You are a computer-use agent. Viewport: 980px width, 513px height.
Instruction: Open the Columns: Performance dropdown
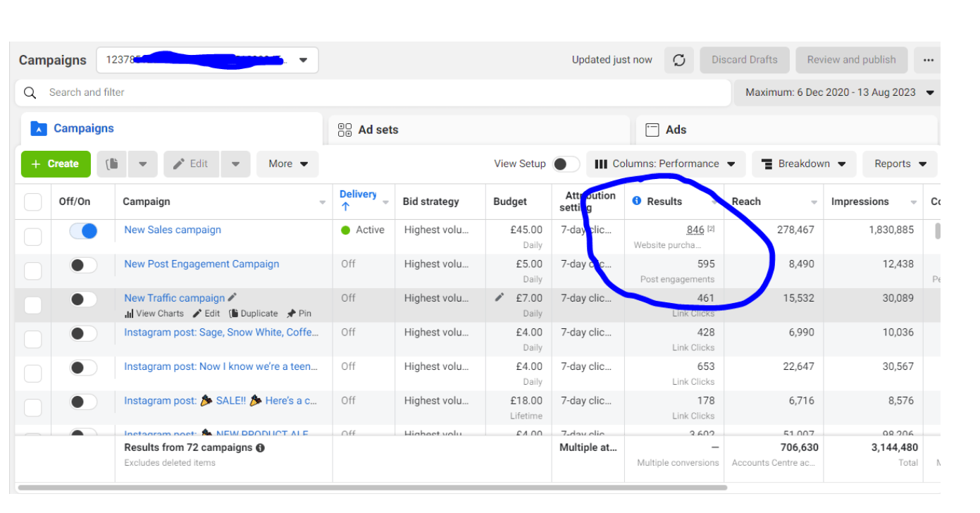pyautogui.click(x=664, y=164)
